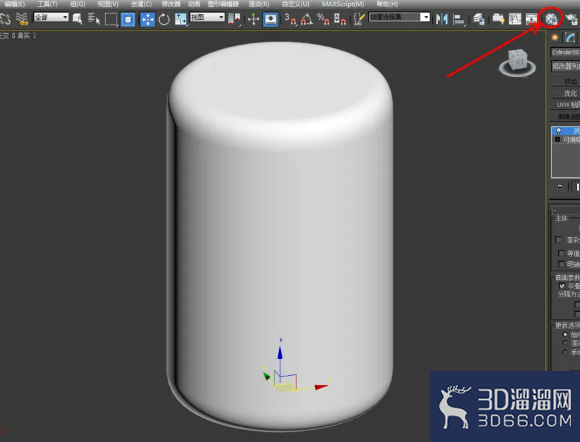Open the 编辑(E) menu

[15, 4]
